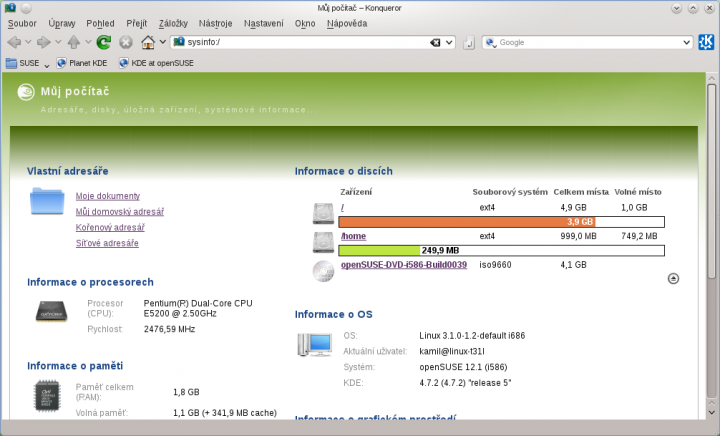Image resolution: width=720 pixels, height=436 pixels.
Task: Click the Google search field
Action: (x=589, y=42)
